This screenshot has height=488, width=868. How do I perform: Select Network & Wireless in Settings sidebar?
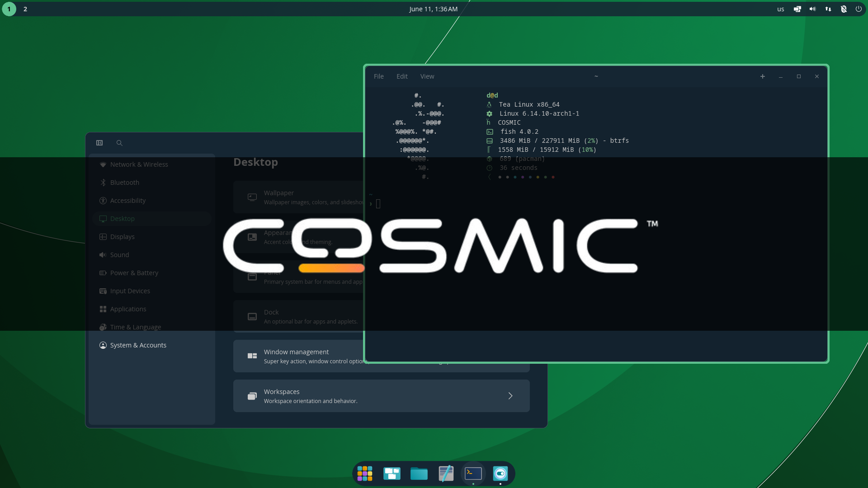tap(152, 164)
